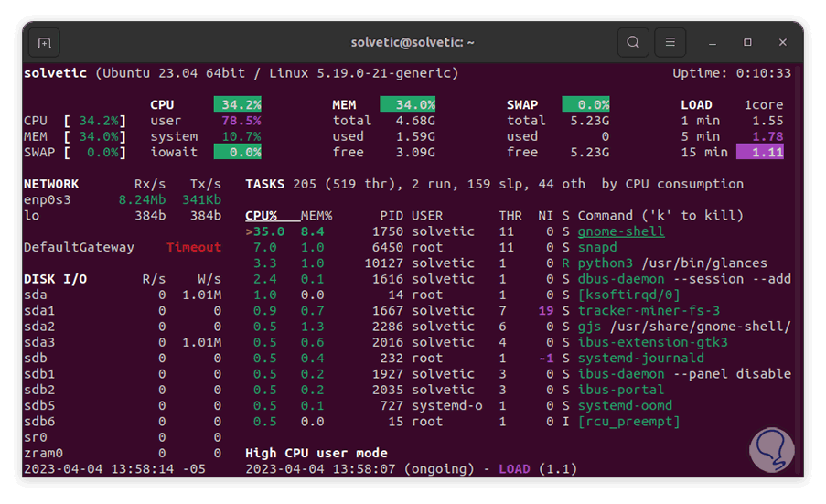Click PID 1750 in process list

tap(388, 231)
